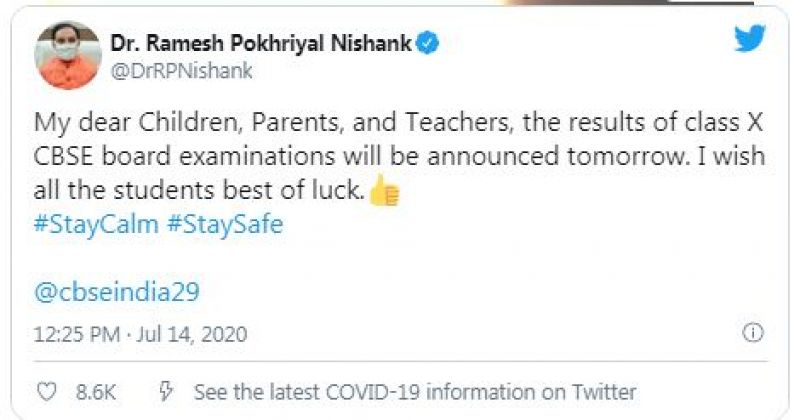The height and width of the screenshot is (420, 800).
Task: See the latest COVID-19 information link
Action: pos(415,390)
